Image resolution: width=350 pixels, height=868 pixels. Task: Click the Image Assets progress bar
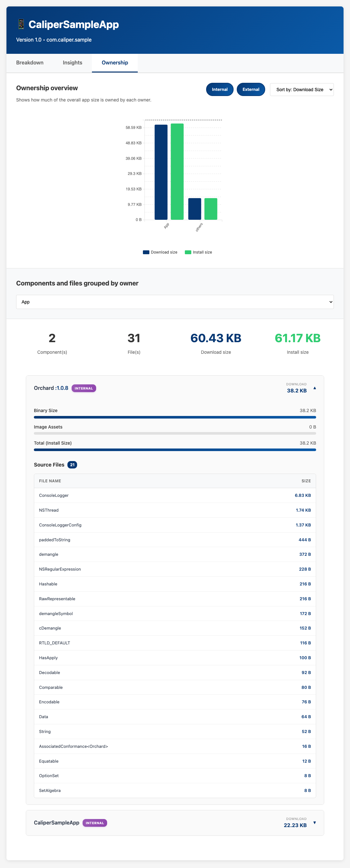click(x=175, y=433)
